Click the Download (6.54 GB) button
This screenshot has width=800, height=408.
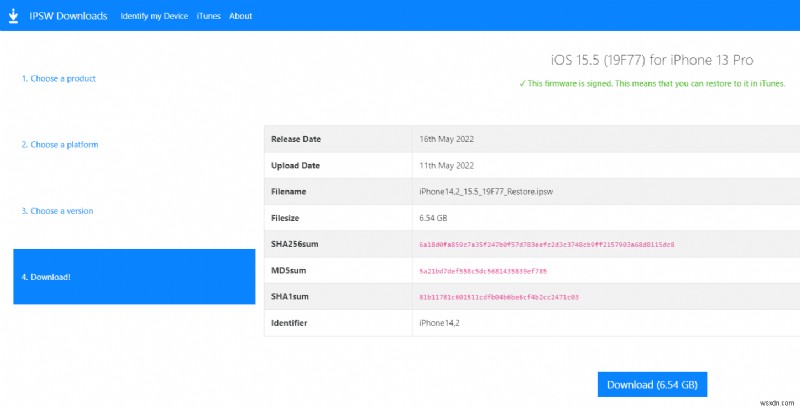tap(652, 385)
